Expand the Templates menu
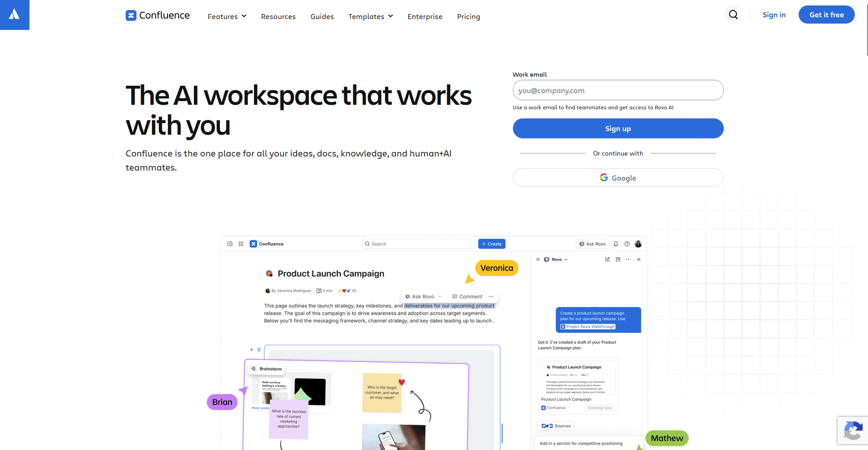This screenshot has height=450, width=868. point(371,16)
